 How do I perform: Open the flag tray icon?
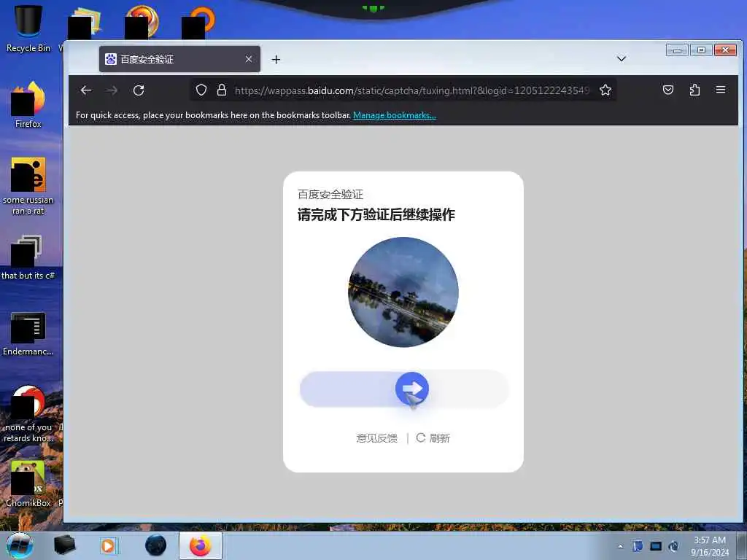638,546
